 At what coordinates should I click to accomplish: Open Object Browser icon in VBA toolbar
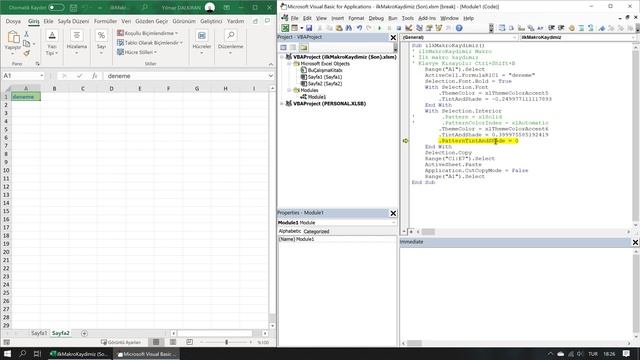point(439,28)
